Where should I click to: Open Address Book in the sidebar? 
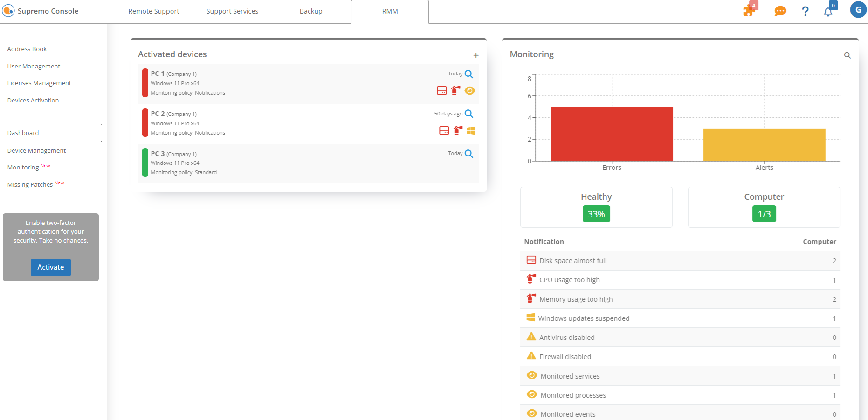(x=27, y=49)
